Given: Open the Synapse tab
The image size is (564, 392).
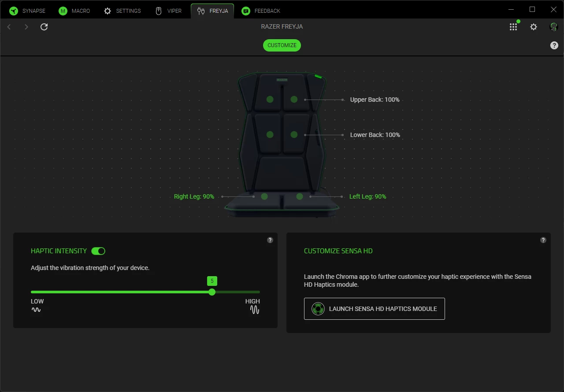Looking at the screenshot, I should tap(28, 11).
